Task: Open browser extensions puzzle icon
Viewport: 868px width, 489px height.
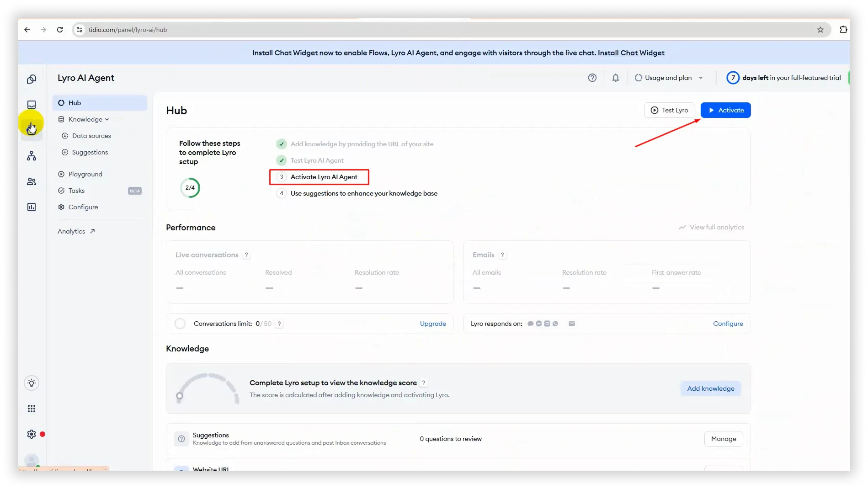Action: tap(843, 30)
